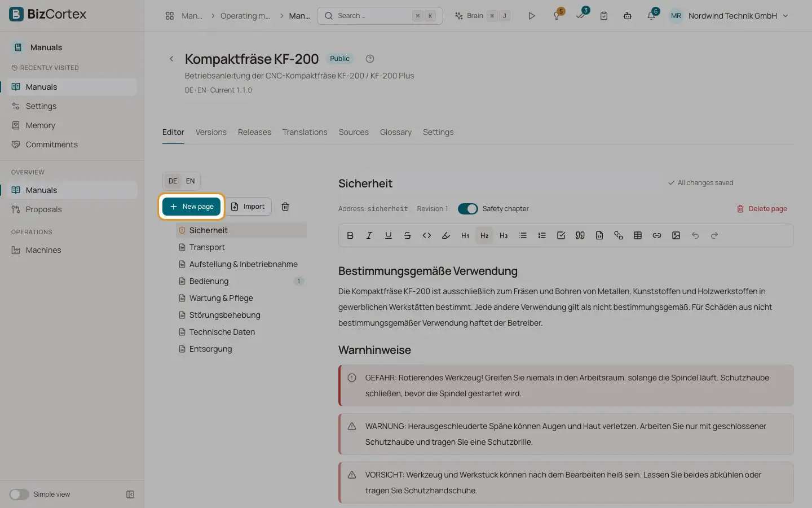Screen dimensions: 812x508
Task: Open the lightbulb suggestions with 5 badge
Action: [557, 16]
